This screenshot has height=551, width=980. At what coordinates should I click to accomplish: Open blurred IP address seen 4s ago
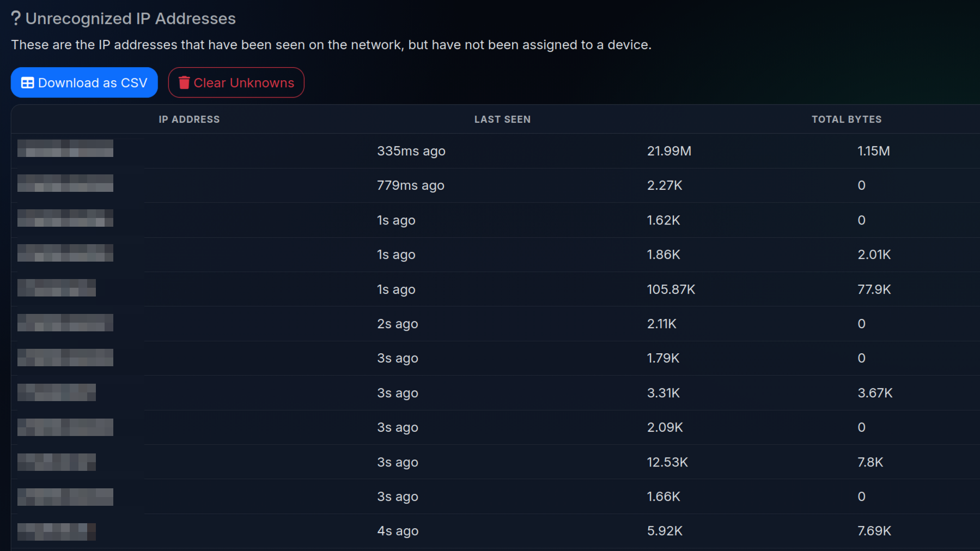click(x=57, y=531)
